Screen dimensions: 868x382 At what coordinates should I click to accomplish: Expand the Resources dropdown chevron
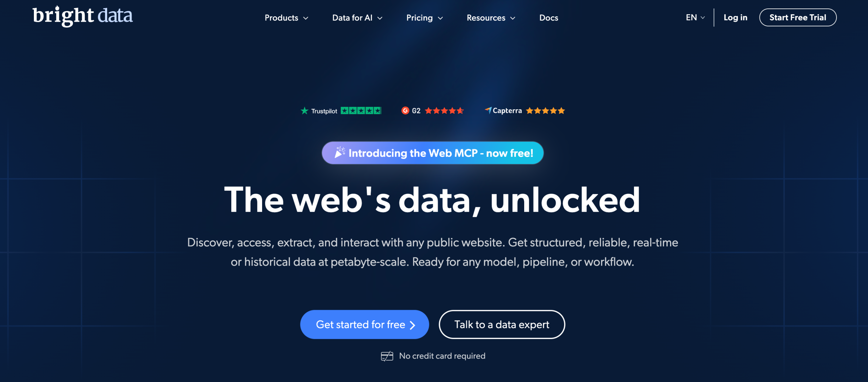pyautogui.click(x=513, y=18)
